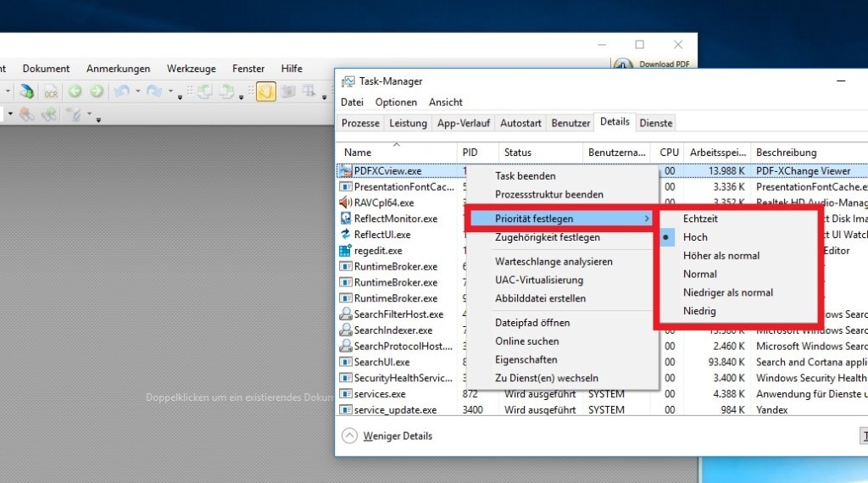
Task: Click the green link icon in the second toolbar row
Action: (x=48, y=114)
